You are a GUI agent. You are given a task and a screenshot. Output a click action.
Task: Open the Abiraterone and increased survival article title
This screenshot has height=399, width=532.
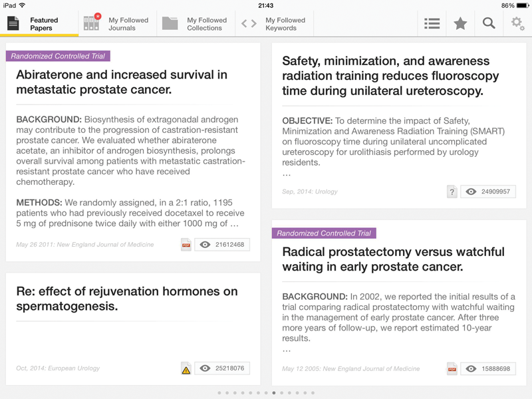122,82
